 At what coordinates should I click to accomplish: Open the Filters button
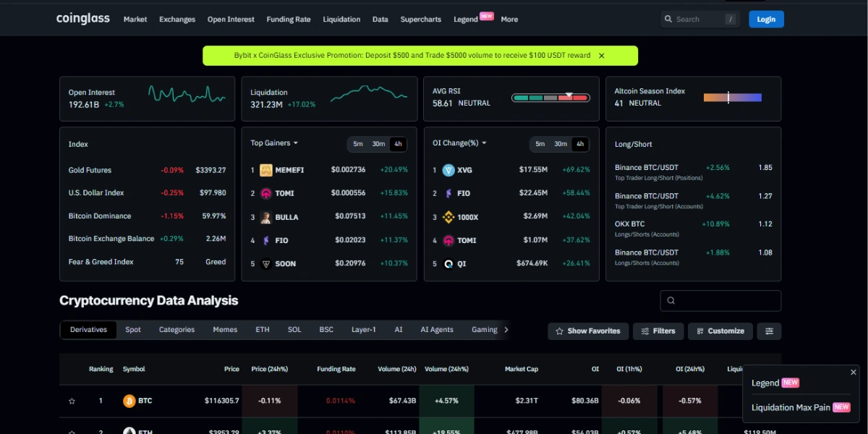point(658,331)
